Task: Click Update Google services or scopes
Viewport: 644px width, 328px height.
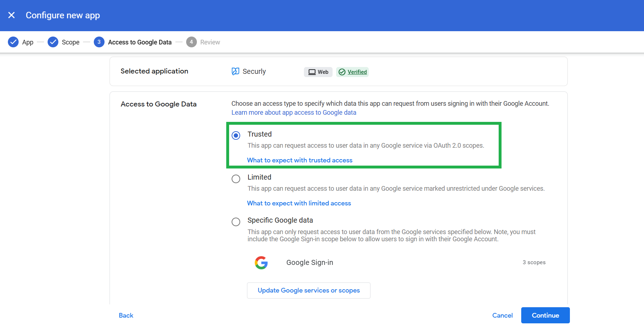Action: 309,290
